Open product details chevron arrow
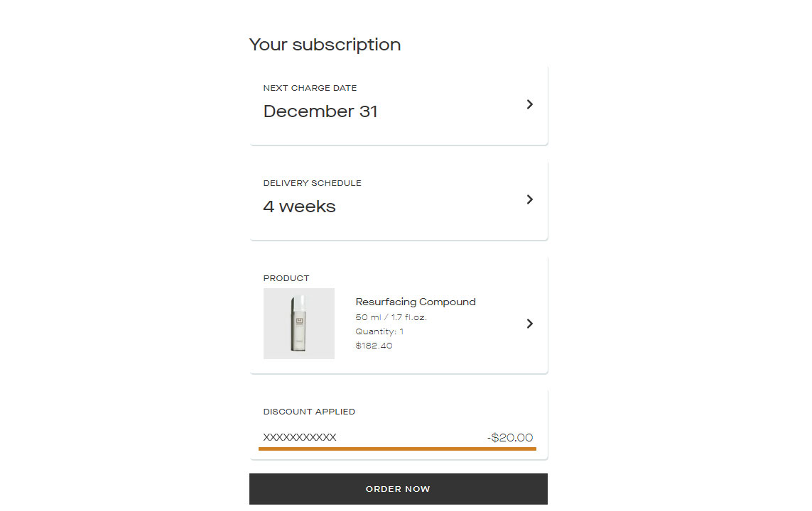 529,324
